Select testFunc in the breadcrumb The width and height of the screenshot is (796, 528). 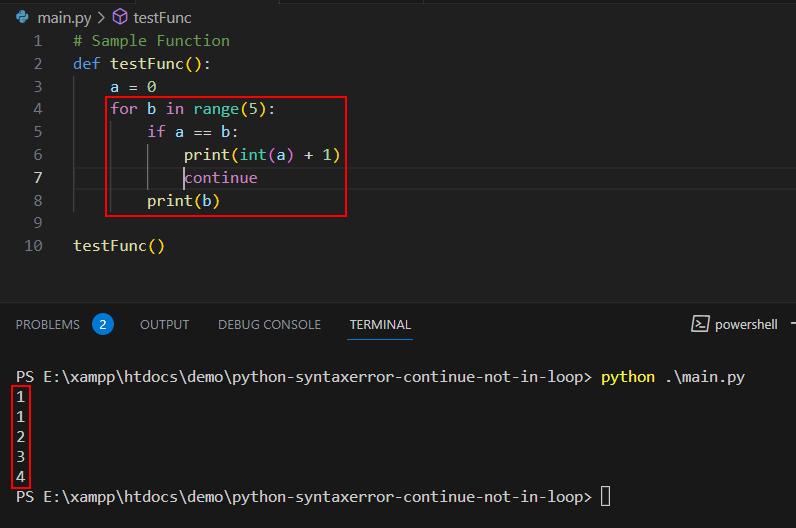point(162,18)
